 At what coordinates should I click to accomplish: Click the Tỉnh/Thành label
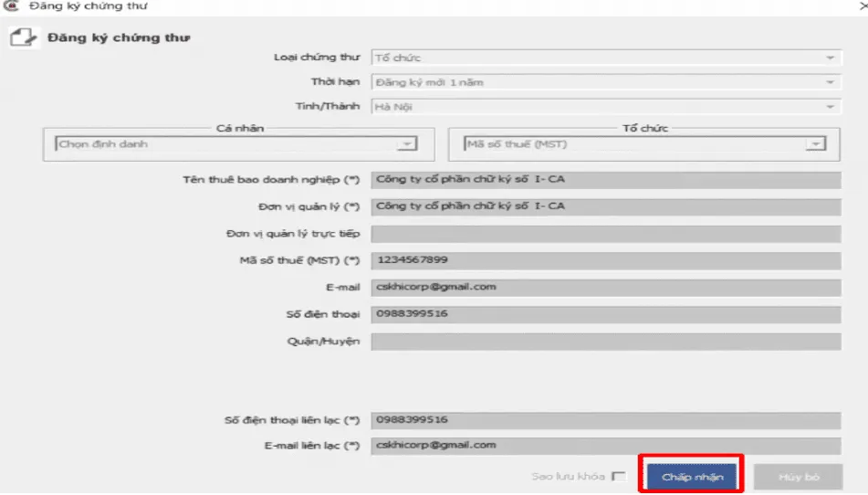click(327, 106)
